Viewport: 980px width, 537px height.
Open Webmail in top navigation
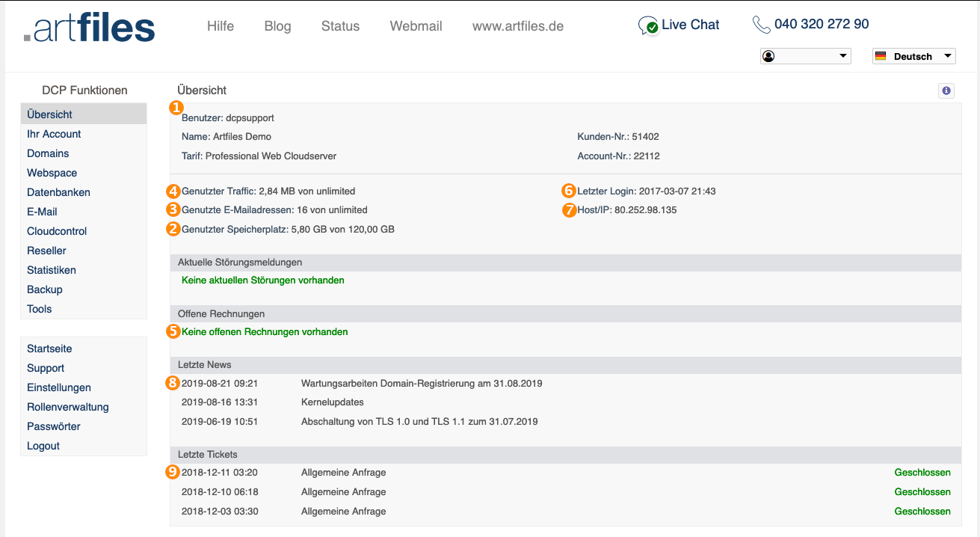tap(416, 26)
